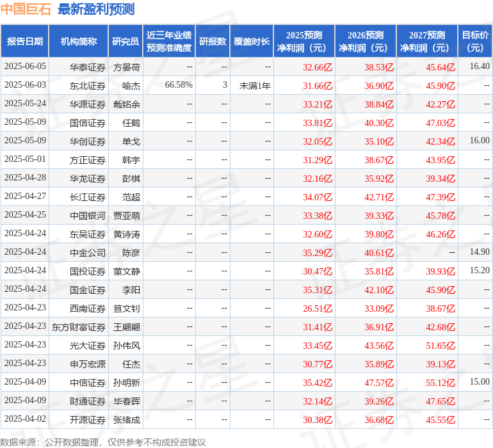Image resolution: width=493 pixels, height=448 pixels.
Task: Click researcher 毕春晖
Action: pyautogui.click(x=127, y=401)
